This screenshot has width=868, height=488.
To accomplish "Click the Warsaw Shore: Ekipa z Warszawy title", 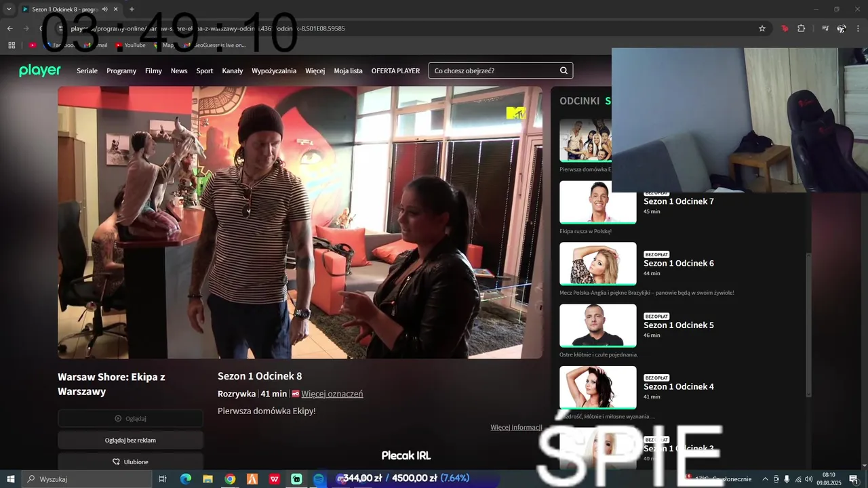I will pyautogui.click(x=111, y=384).
